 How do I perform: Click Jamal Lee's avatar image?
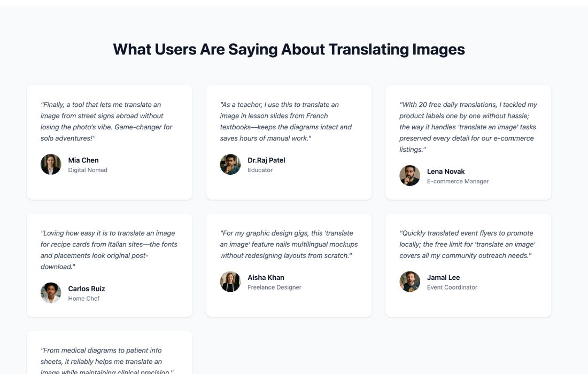coord(410,282)
